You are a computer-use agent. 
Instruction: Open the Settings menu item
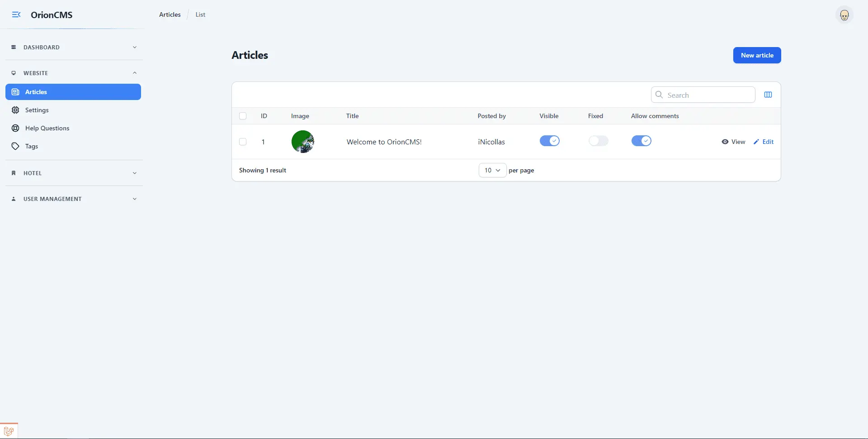pos(73,110)
